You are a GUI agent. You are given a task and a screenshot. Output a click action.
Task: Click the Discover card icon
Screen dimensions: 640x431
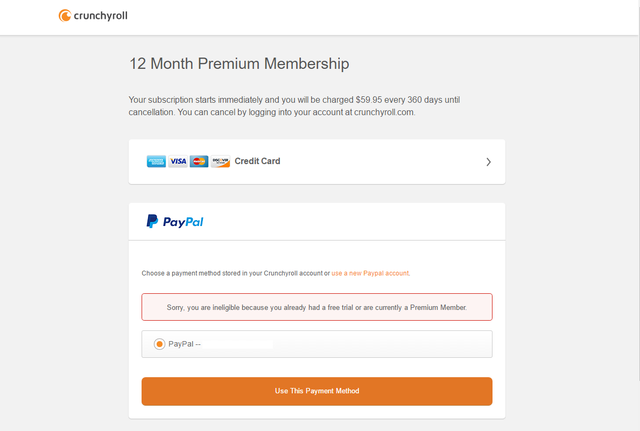click(220, 161)
